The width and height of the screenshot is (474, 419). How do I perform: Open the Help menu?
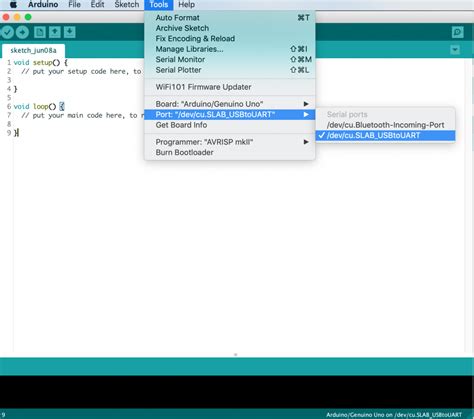pos(186,5)
